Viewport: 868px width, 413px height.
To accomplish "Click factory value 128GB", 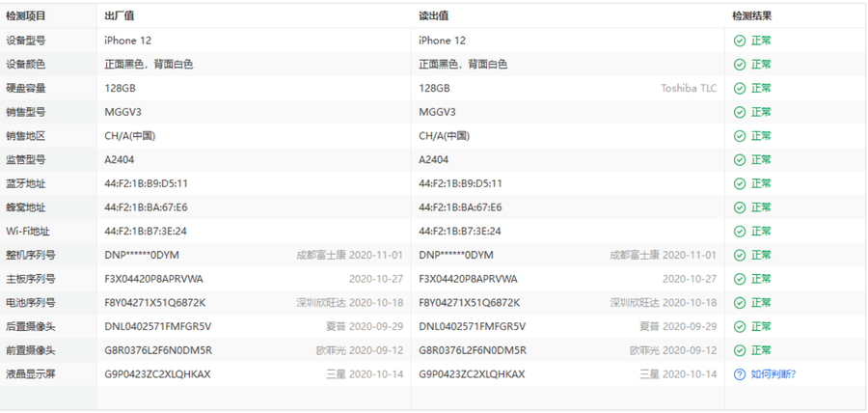I will [121, 88].
